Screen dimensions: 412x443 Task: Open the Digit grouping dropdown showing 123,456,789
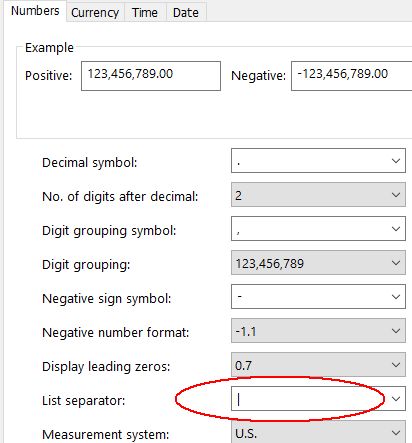318,263
